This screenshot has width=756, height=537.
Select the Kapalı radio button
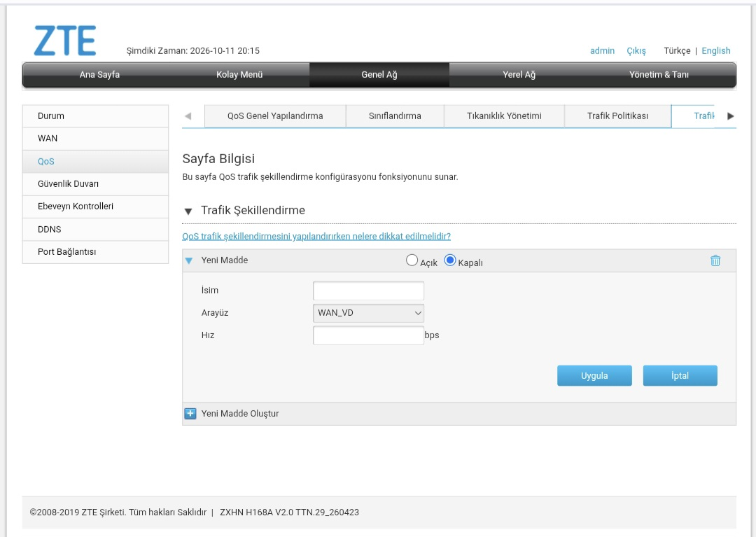pos(450,260)
